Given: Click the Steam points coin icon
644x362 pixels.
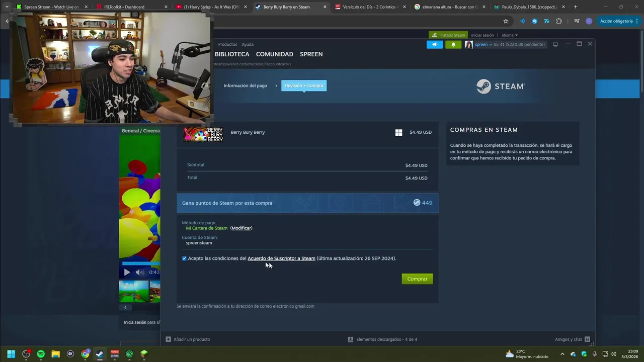Looking at the screenshot, I should (x=417, y=203).
